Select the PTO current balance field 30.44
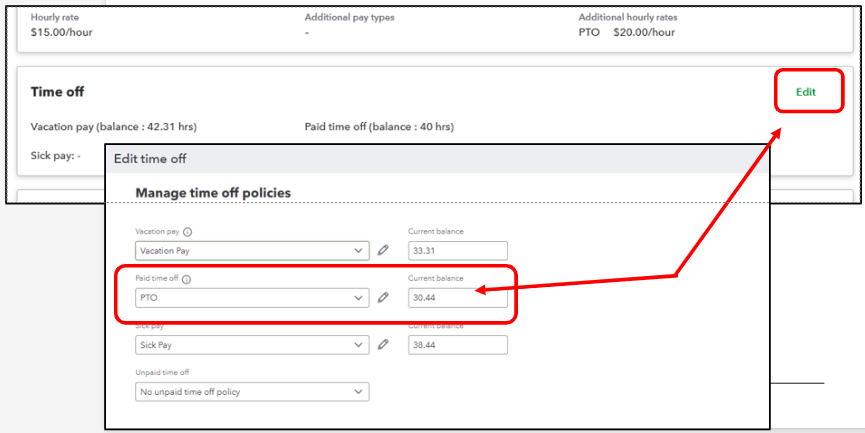The image size is (865, 433). (x=457, y=298)
